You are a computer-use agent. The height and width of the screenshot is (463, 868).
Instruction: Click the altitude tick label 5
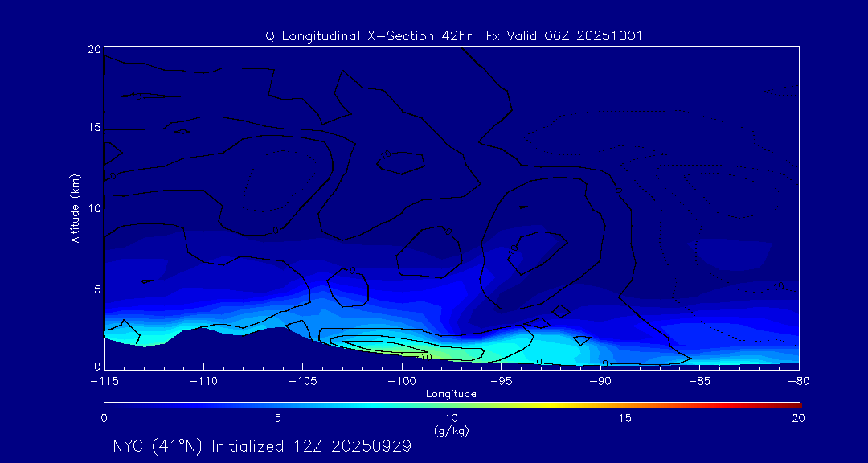click(x=97, y=289)
